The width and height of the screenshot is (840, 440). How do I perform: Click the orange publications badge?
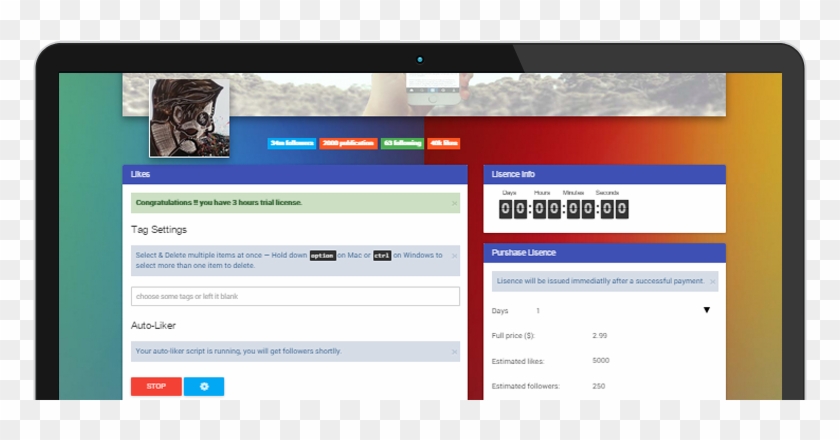(x=348, y=143)
